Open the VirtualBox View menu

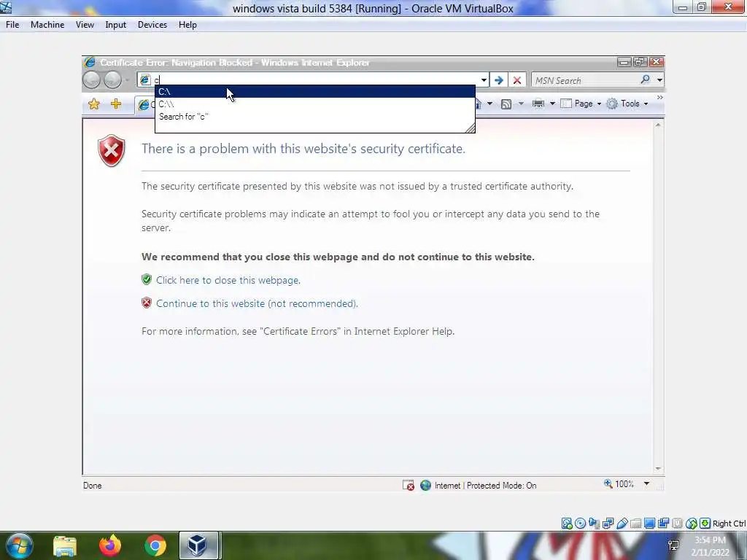point(85,25)
